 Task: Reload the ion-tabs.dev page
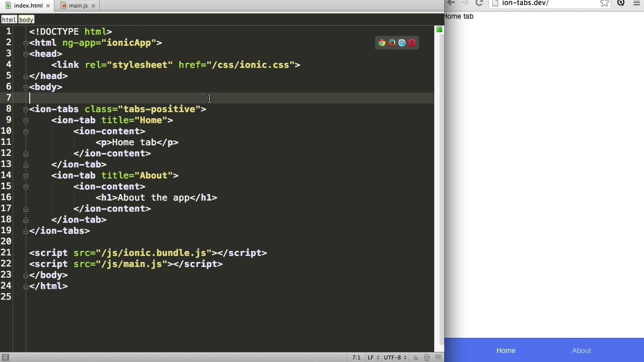tap(479, 3)
